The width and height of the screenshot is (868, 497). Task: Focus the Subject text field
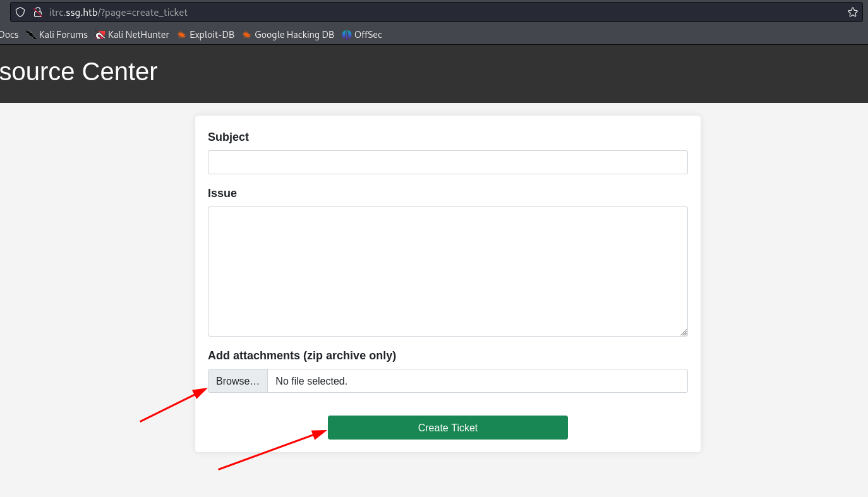click(447, 162)
